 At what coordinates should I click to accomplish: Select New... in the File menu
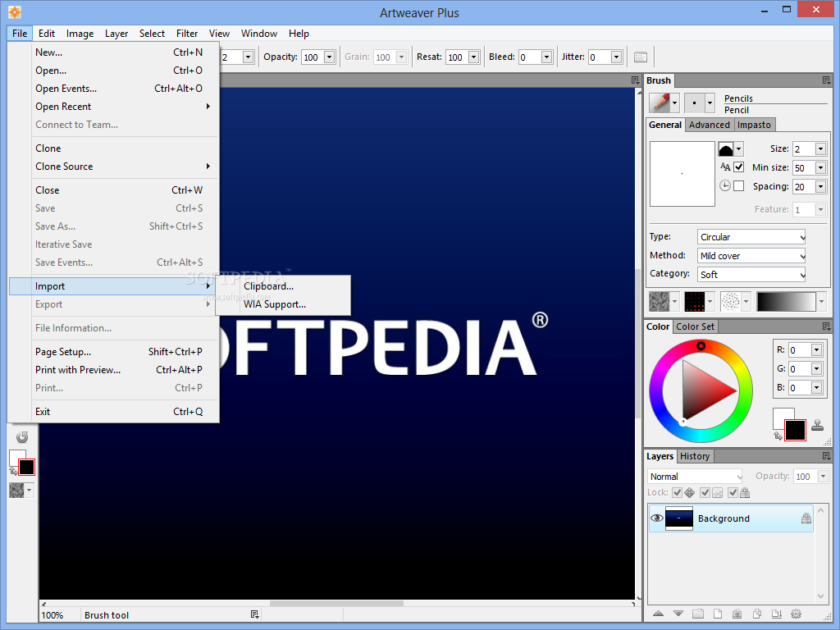tap(113, 52)
